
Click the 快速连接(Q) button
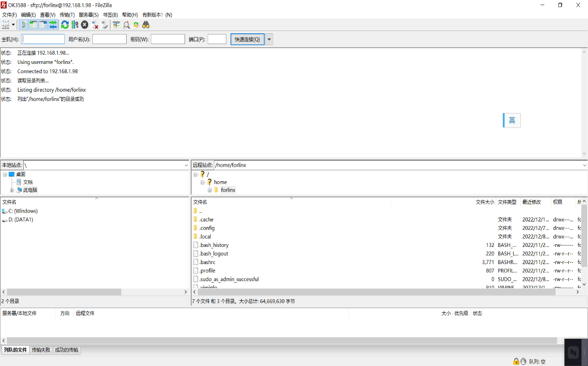(x=248, y=39)
